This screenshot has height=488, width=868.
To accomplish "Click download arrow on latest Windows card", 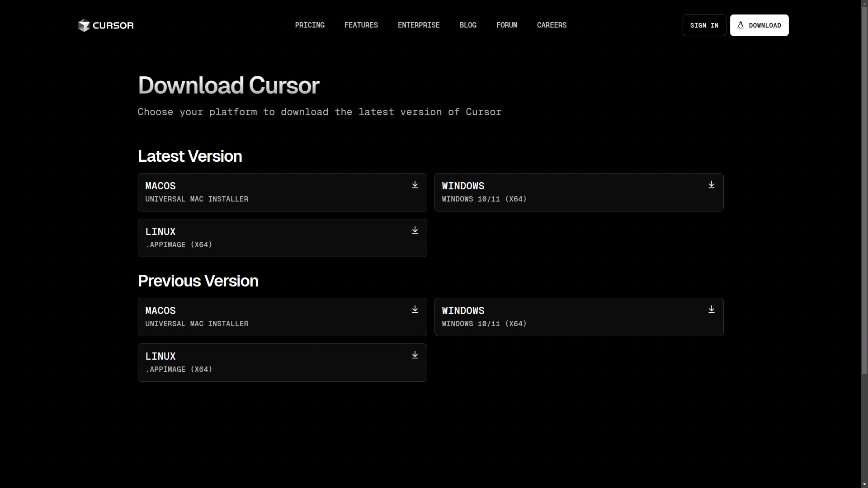I will (711, 185).
